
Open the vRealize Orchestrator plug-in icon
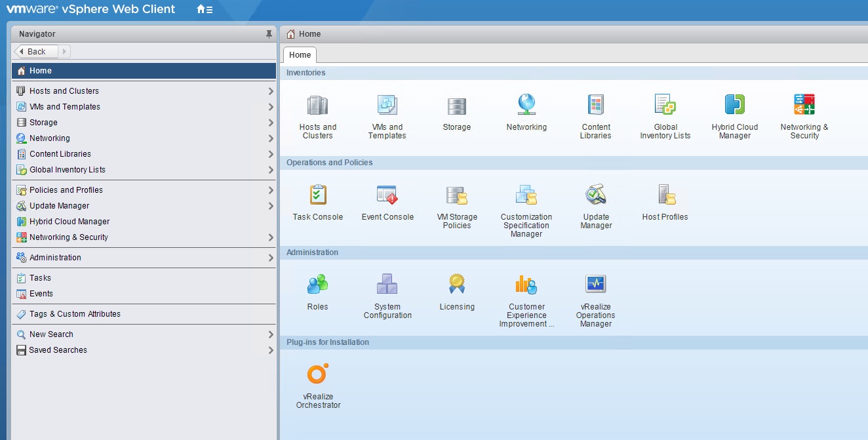point(317,374)
